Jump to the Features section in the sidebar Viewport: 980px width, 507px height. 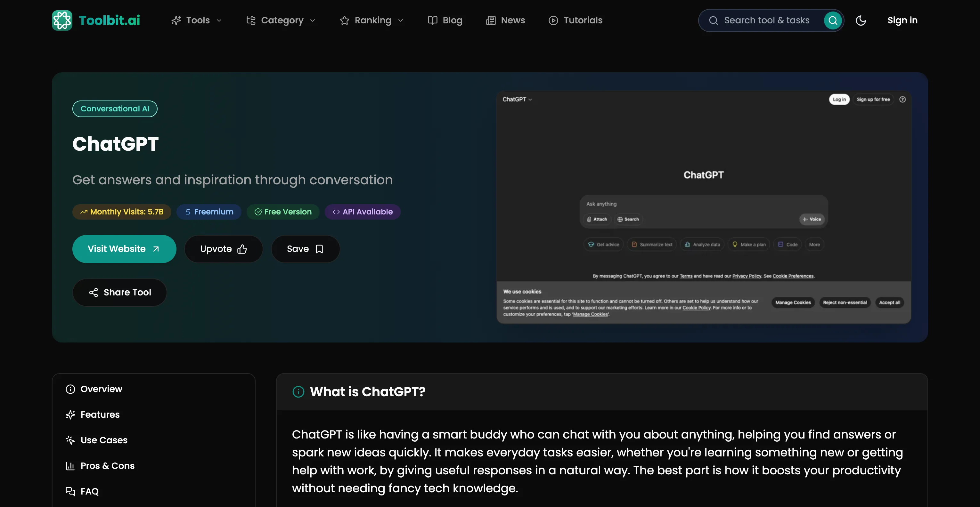pyautogui.click(x=100, y=414)
